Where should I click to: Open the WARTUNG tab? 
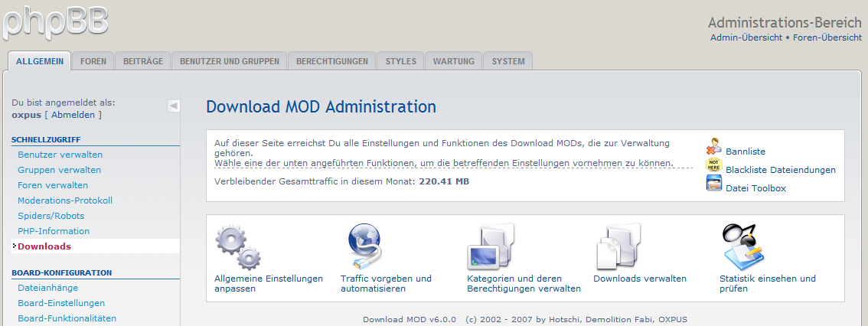click(x=453, y=61)
